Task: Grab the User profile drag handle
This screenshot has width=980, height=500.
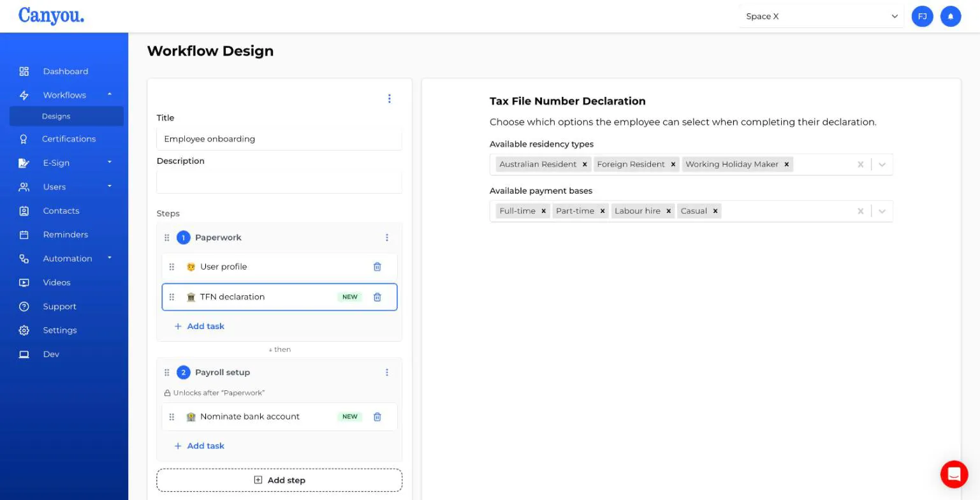Action: (x=172, y=267)
